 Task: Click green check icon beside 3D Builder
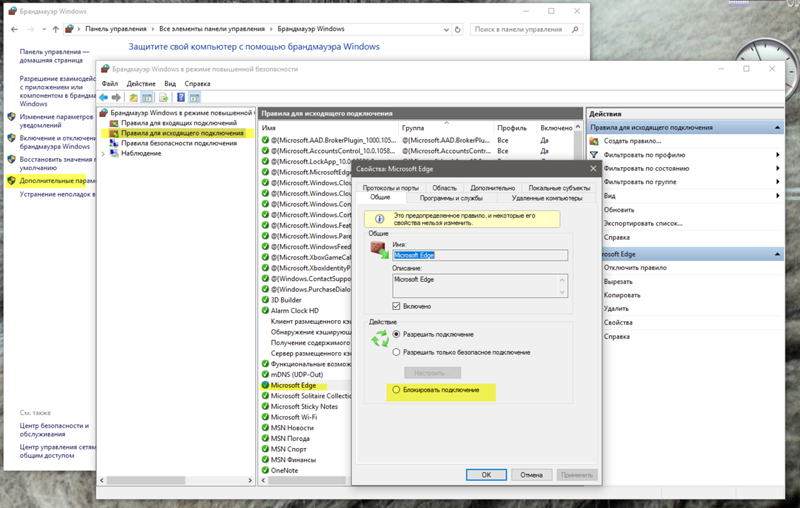pyautogui.click(x=265, y=300)
